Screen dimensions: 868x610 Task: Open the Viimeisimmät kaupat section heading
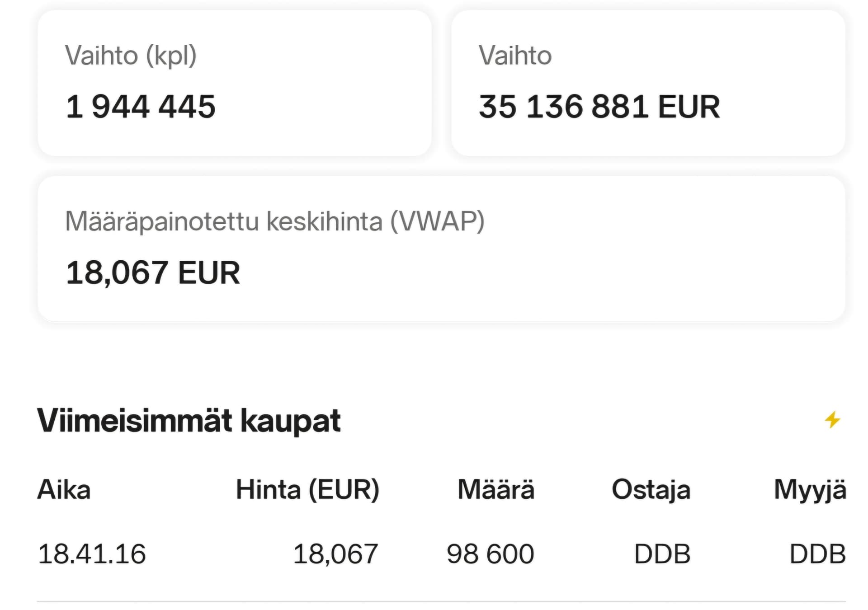point(189,421)
